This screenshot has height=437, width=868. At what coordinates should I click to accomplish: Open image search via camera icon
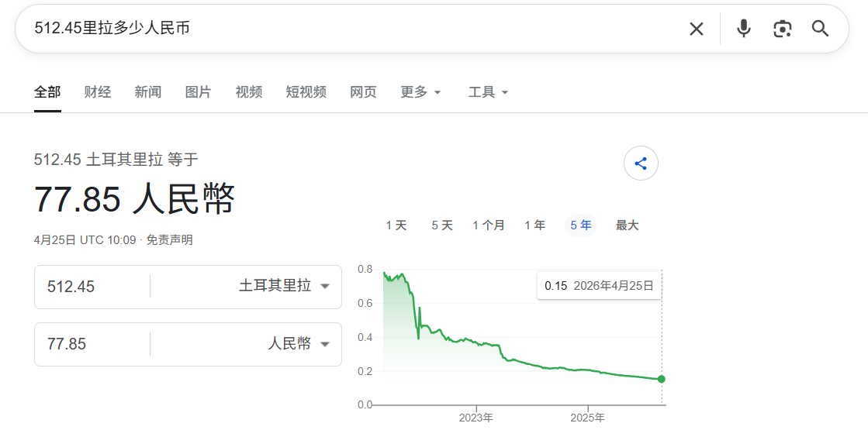(x=782, y=29)
